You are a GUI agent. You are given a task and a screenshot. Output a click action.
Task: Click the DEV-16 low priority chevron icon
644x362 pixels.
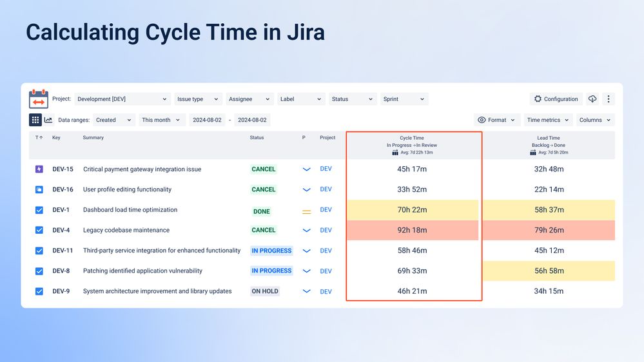tap(306, 189)
